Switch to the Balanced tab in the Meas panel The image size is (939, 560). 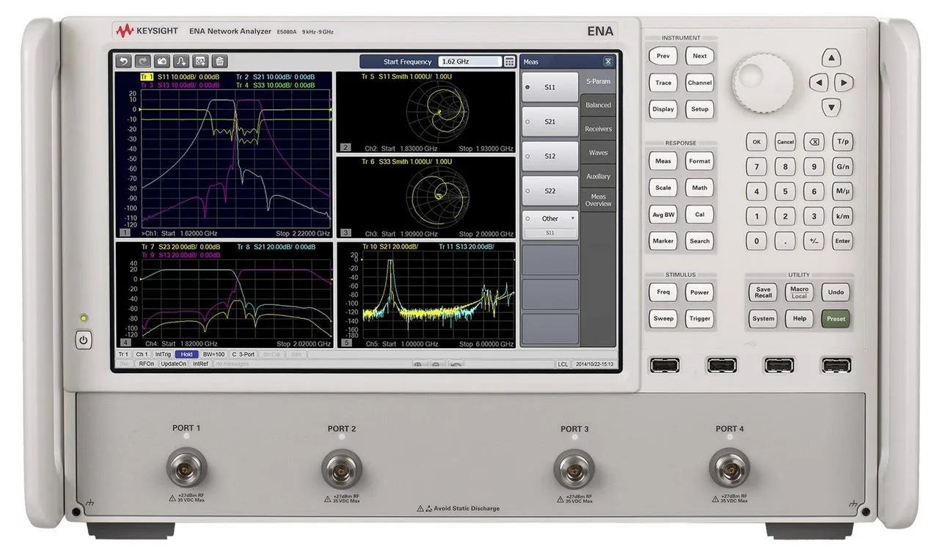click(598, 105)
